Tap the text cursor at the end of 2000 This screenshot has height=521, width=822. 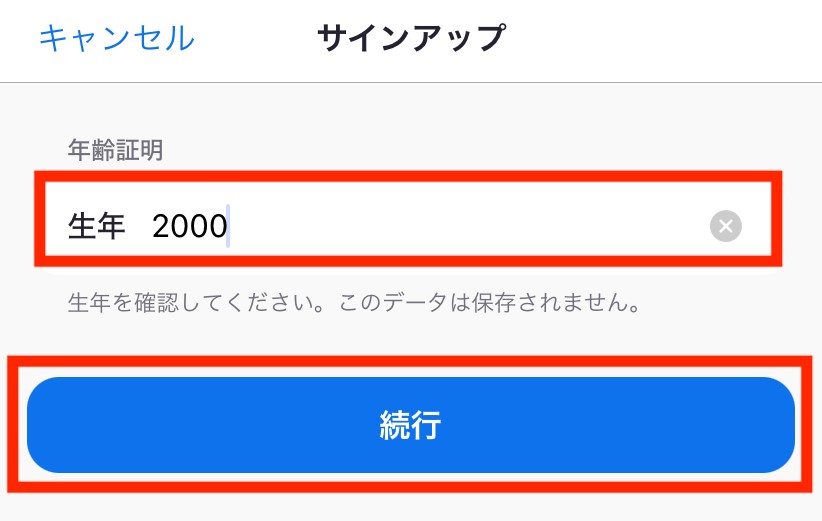click(229, 226)
